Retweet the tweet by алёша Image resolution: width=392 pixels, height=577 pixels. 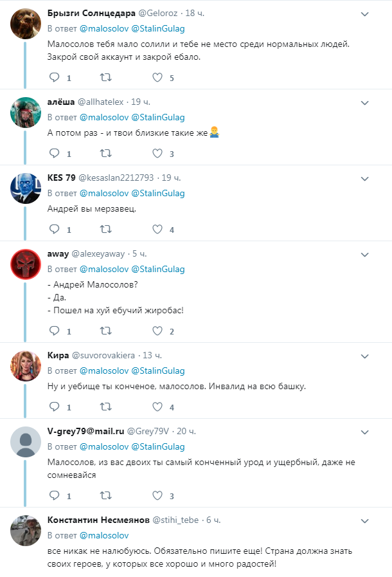(x=106, y=154)
